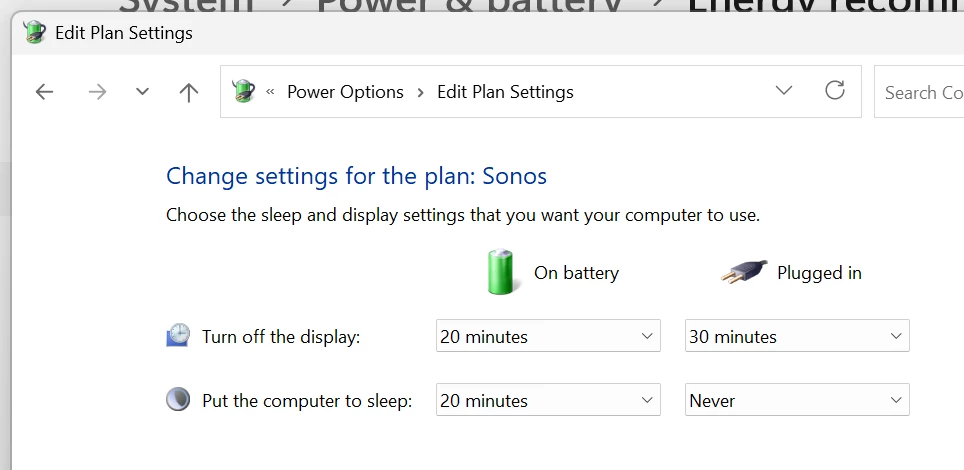Click the Turn off the display monitor icon
964x470 pixels.
point(177,336)
